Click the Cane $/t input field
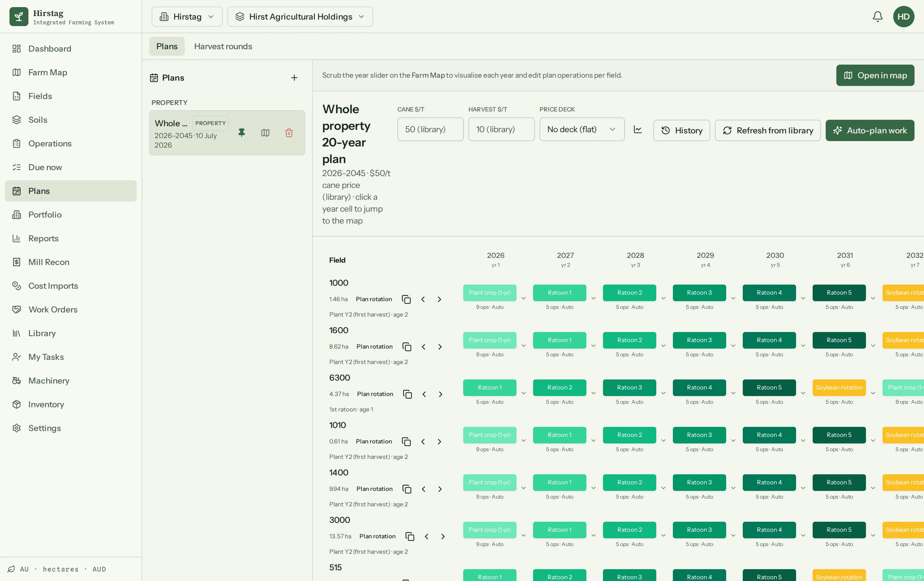924x581 pixels. [430, 130]
